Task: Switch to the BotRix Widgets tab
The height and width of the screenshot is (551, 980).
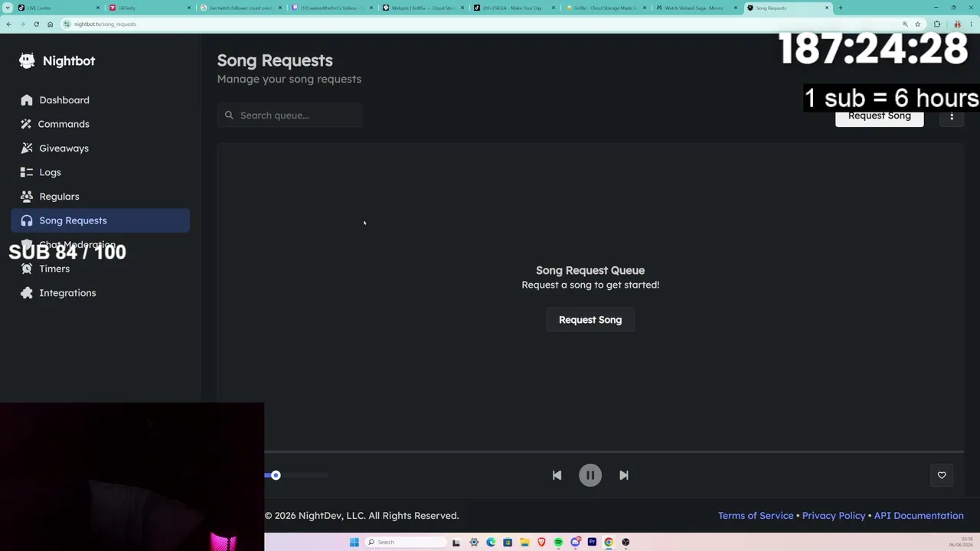Action: (x=423, y=8)
